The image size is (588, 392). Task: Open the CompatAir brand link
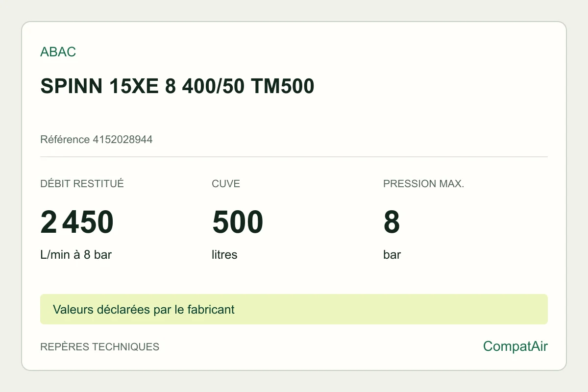pyautogui.click(x=515, y=346)
